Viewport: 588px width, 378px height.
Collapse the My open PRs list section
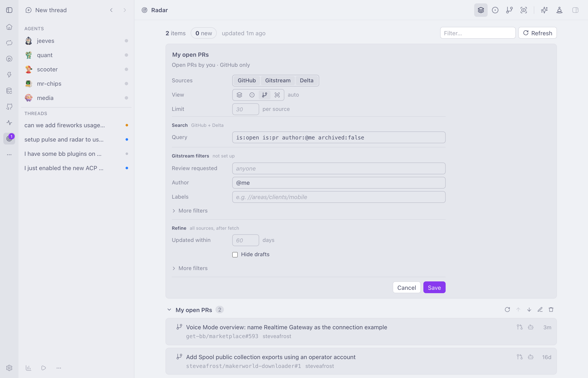[169, 310]
